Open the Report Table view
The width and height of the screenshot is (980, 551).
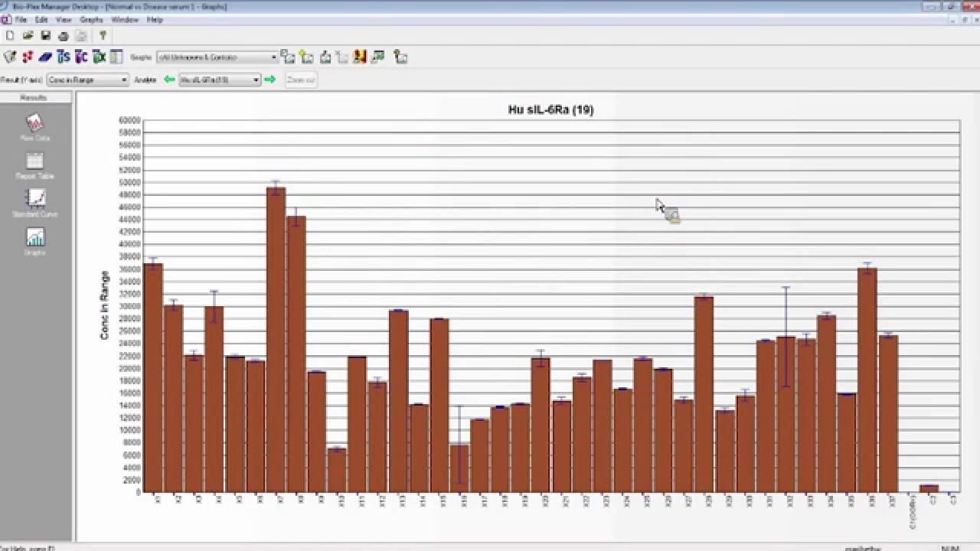35,165
